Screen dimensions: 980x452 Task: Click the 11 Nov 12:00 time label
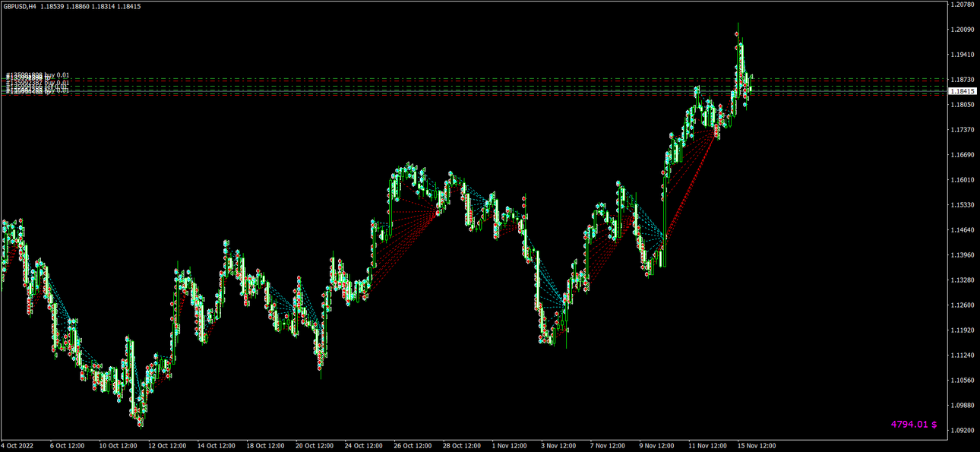click(x=708, y=446)
